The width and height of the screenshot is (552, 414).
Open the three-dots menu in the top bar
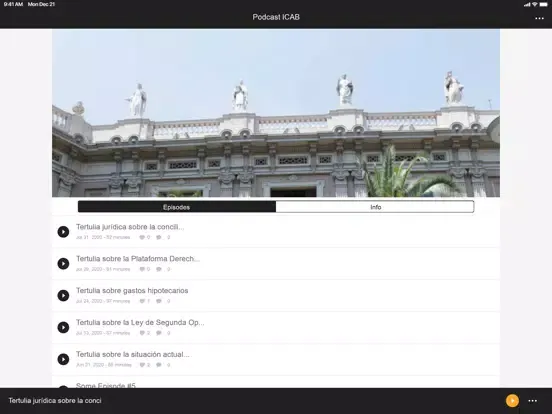pyautogui.click(x=539, y=18)
